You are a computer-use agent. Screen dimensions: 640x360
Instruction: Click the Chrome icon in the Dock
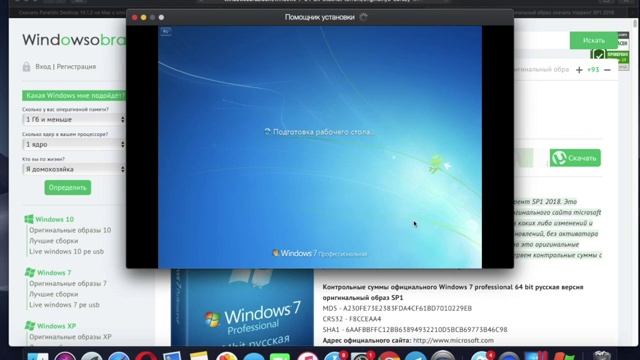[x=389, y=356]
